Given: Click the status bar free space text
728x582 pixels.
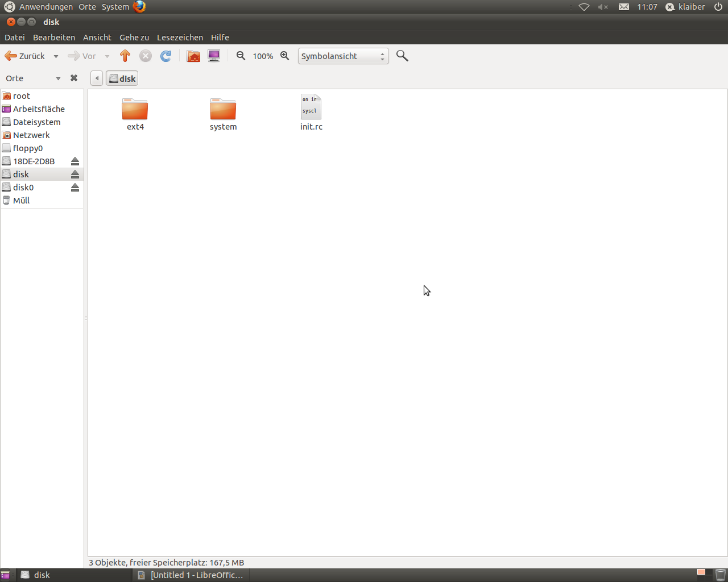Looking at the screenshot, I should (x=167, y=563).
